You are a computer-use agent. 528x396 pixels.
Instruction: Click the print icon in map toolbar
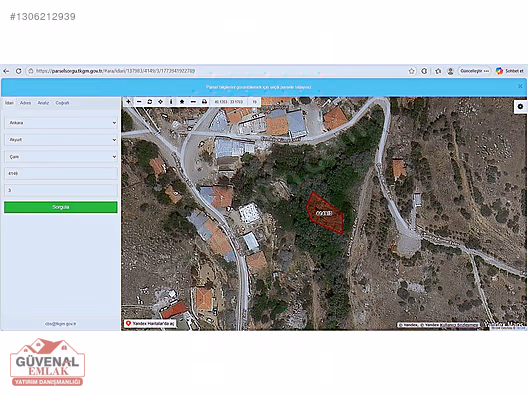204,101
